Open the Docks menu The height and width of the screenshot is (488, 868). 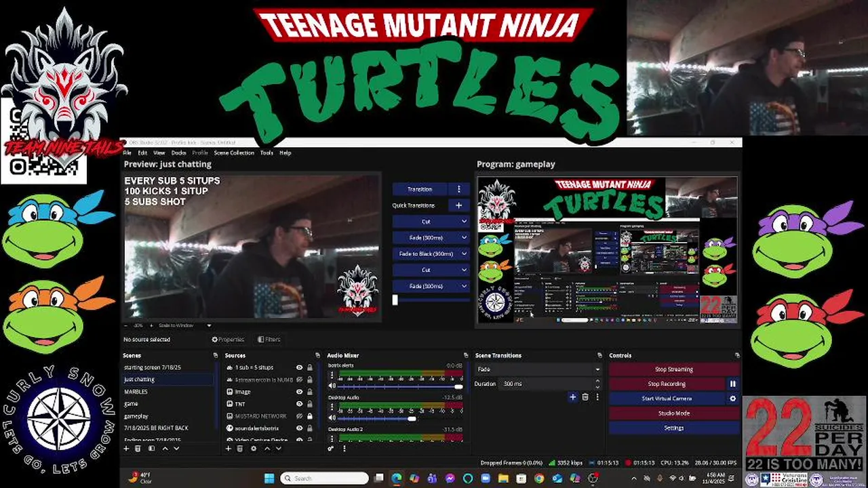pyautogui.click(x=178, y=152)
